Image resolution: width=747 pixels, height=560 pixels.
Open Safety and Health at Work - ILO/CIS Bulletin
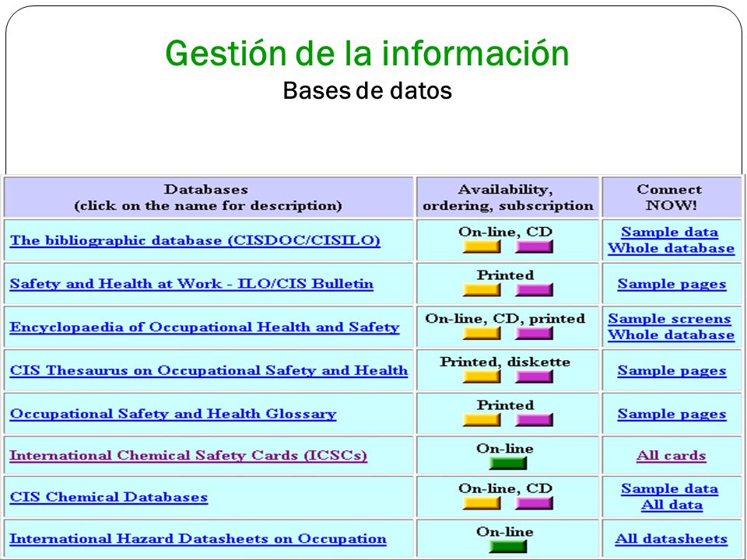[191, 283]
